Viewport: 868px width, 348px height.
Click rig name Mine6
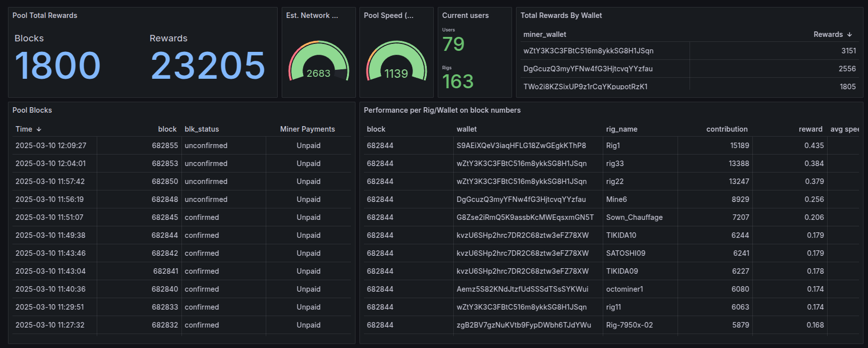[617, 199]
